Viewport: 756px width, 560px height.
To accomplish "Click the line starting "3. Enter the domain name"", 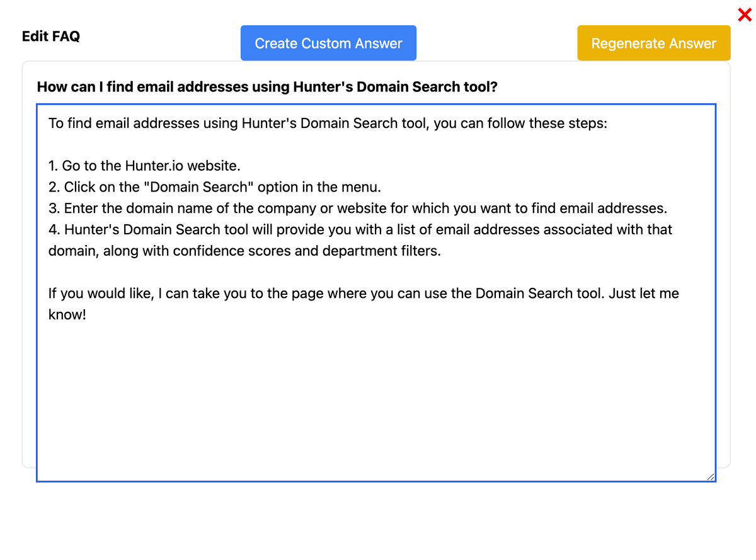I will coord(358,208).
